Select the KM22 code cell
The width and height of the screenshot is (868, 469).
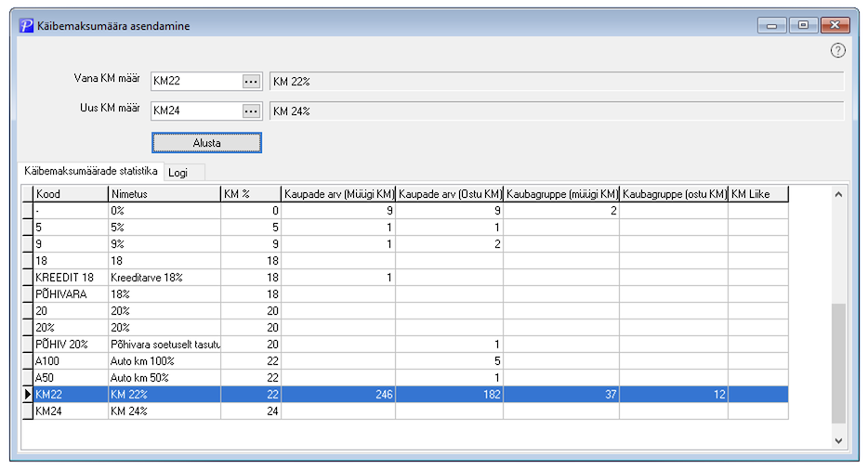click(71, 395)
